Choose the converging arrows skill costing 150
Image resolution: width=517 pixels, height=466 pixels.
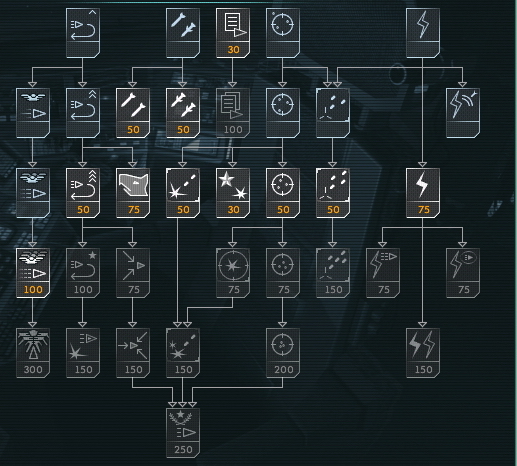pyautogui.click(x=133, y=353)
